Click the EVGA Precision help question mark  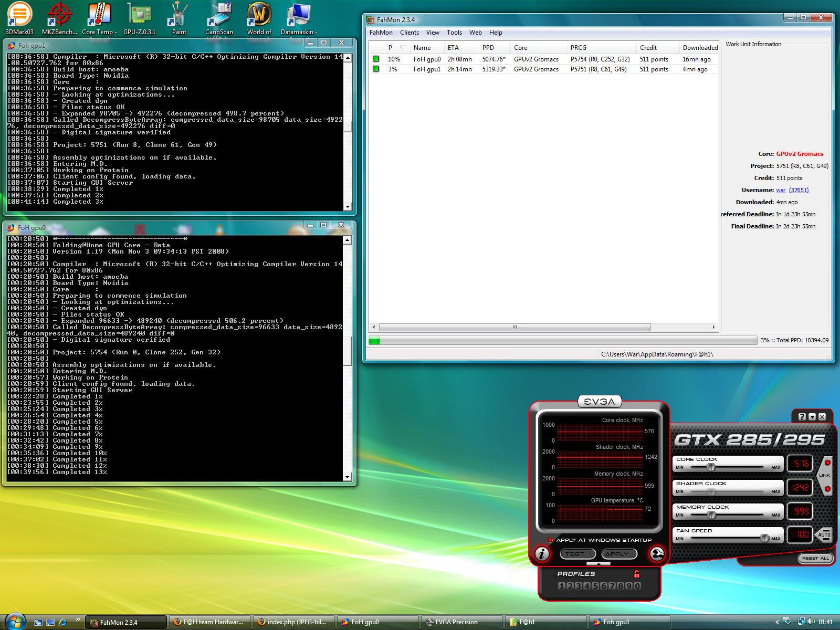[802, 416]
